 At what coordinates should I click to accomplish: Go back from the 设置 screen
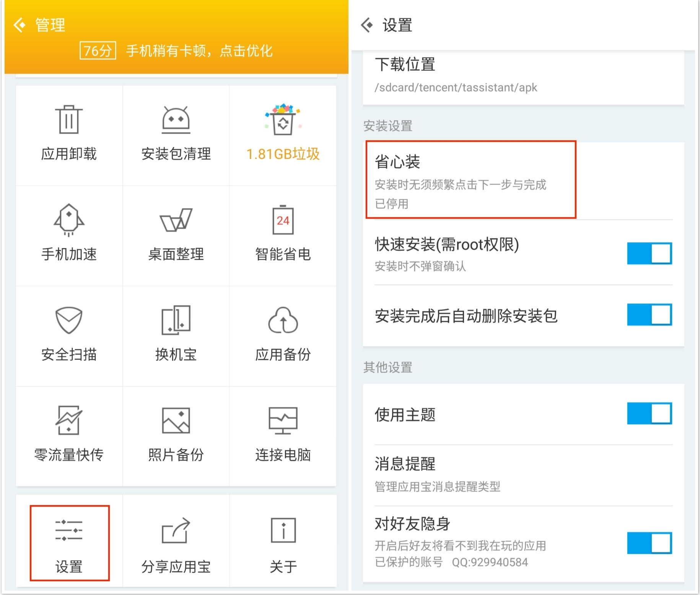click(x=367, y=25)
